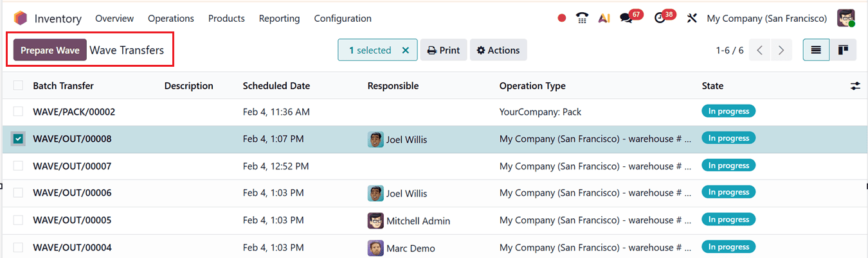Clear selection with the X icon

point(405,50)
